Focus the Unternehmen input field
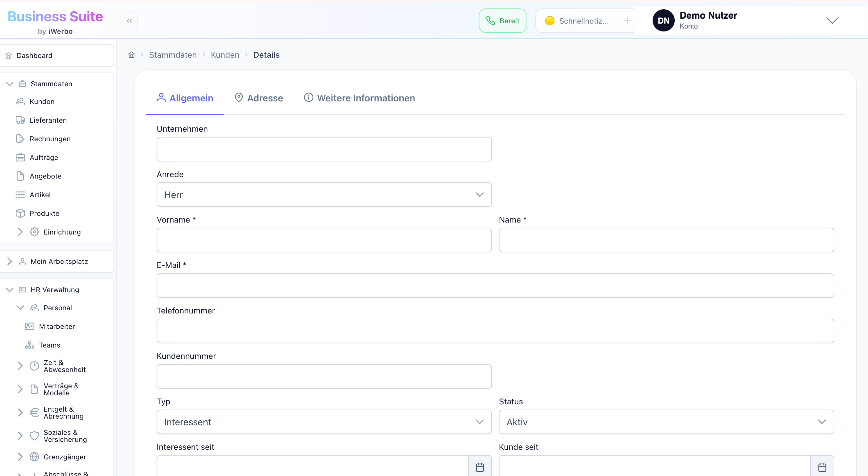 [324, 149]
